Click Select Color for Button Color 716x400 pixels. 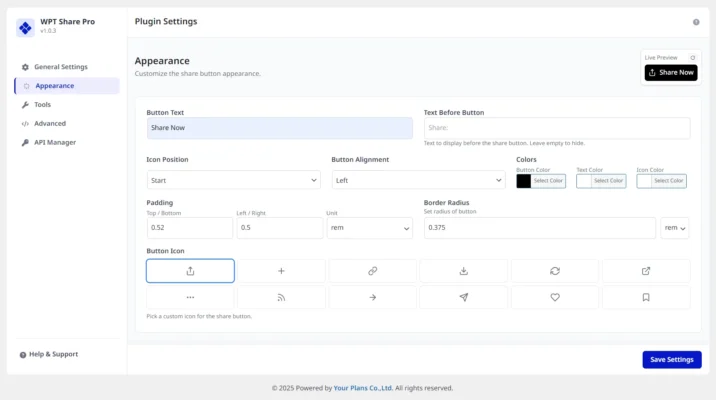(548, 181)
